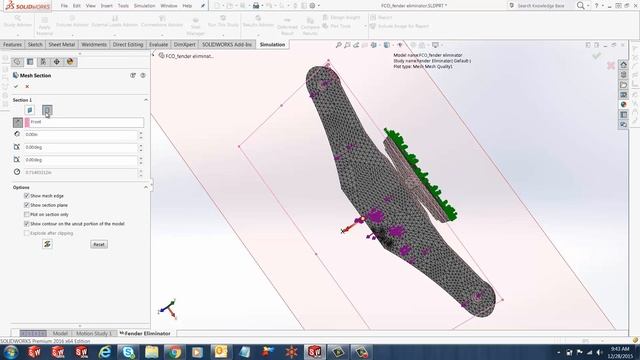
Task: Switch to the Evaluate tab
Action: [158, 44]
